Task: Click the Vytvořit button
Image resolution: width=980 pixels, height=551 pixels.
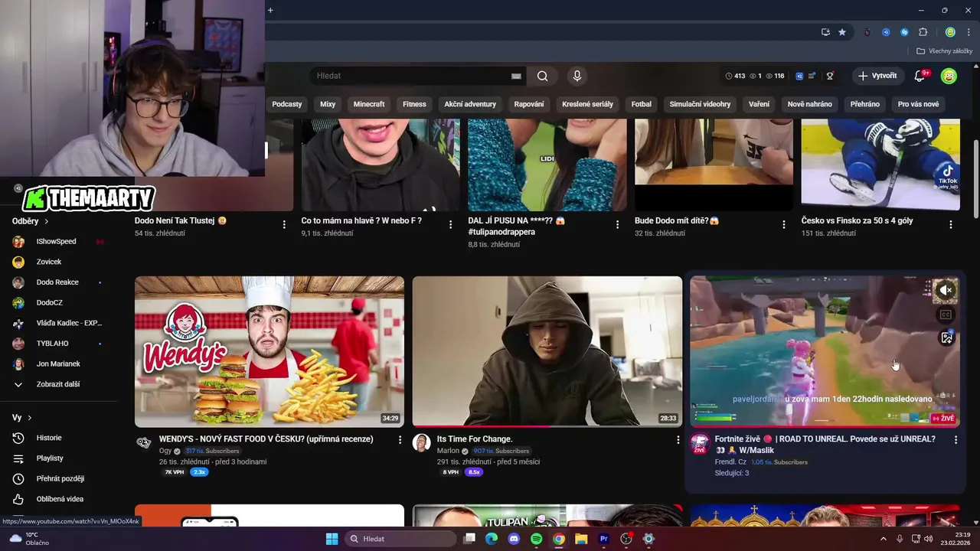Action: [x=877, y=76]
